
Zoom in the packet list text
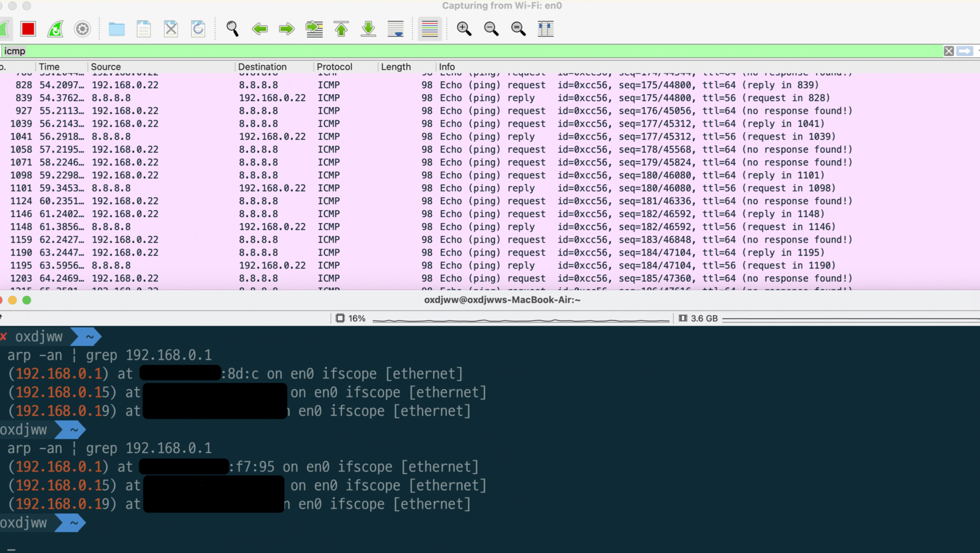point(464,29)
